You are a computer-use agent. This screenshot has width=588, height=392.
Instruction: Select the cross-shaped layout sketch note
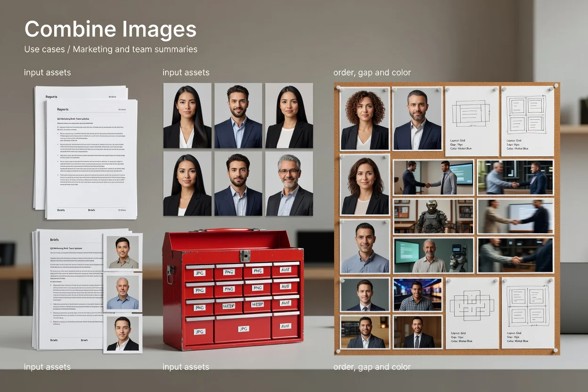(x=472, y=313)
